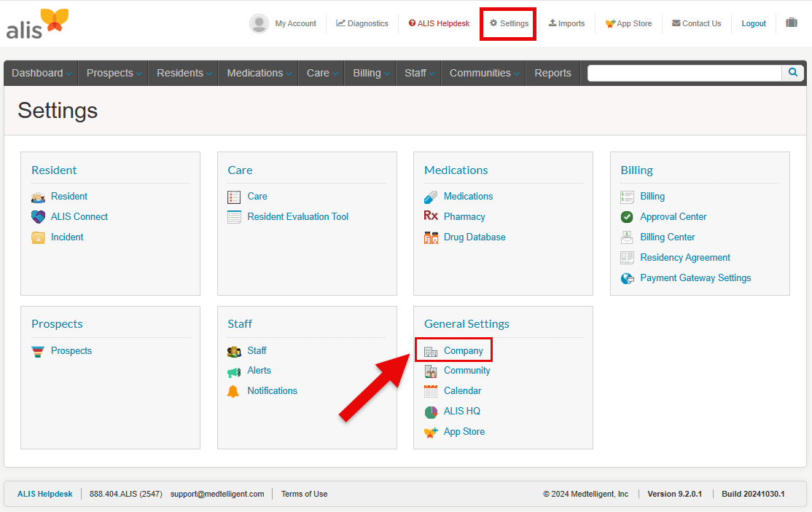Open ALIS Helpdesk in top bar
This screenshot has width=812, height=512.
(x=439, y=23)
